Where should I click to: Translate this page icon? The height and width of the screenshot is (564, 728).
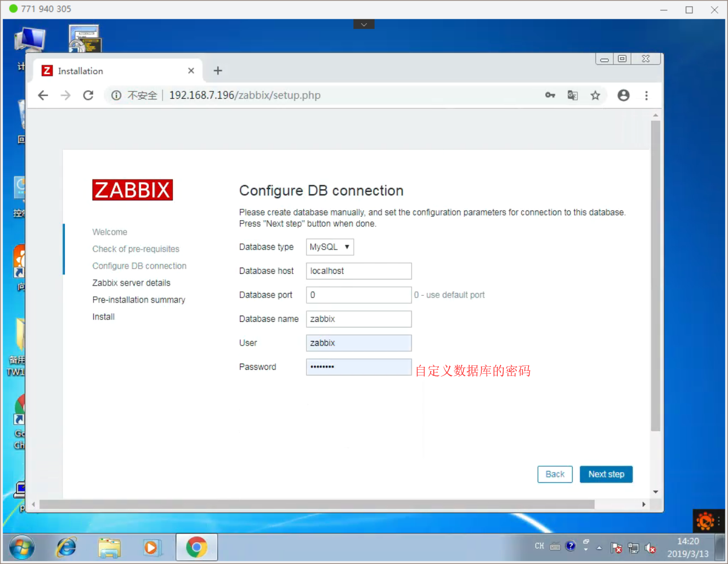pos(572,95)
